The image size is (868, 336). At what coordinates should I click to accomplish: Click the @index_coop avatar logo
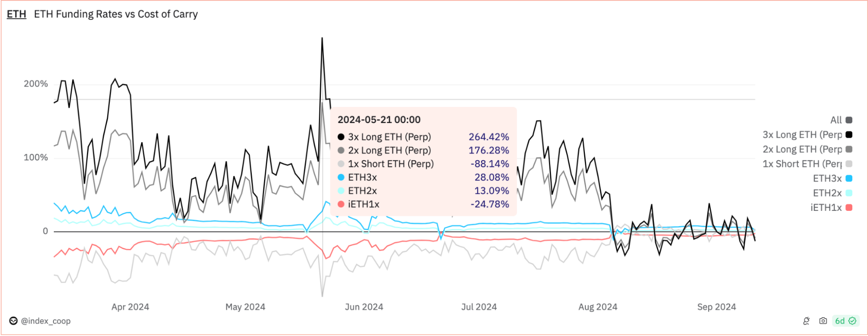[x=13, y=321]
